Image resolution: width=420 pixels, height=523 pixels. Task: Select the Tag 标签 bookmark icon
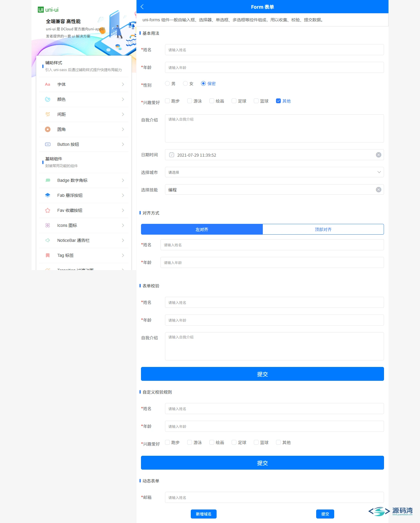(x=47, y=255)
